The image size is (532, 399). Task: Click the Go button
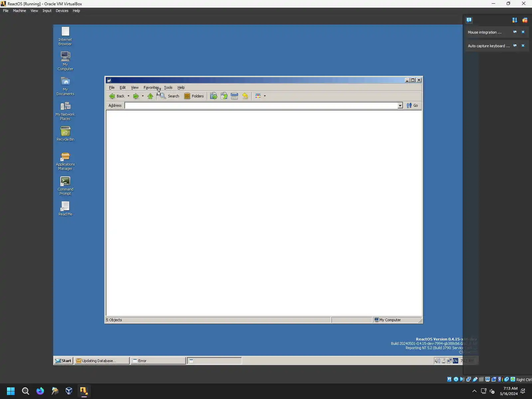[x=412, y=105]
